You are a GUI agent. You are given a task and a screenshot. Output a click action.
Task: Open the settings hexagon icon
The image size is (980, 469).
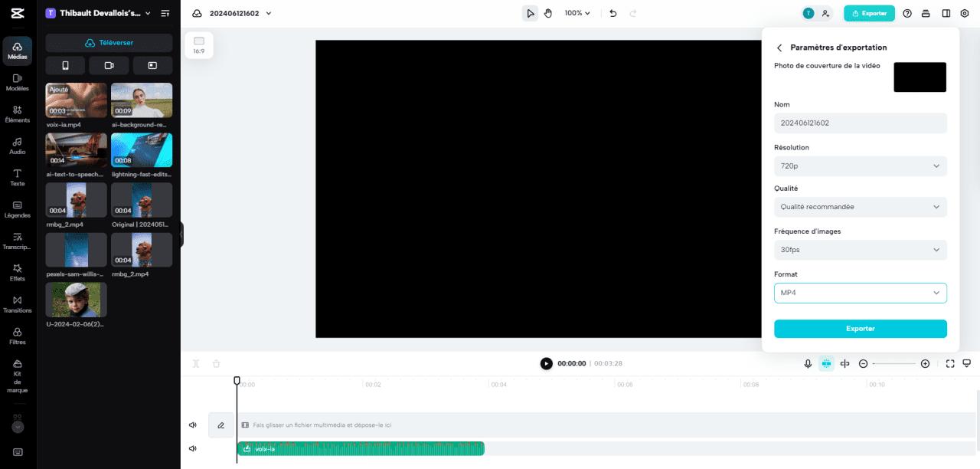pyautogui.click(x=964, y=13)
